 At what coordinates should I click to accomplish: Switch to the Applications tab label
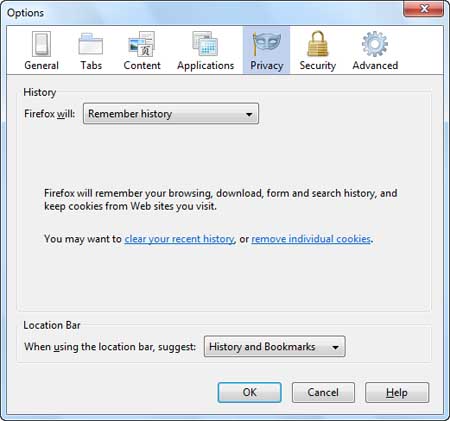[x=206, y=66]
